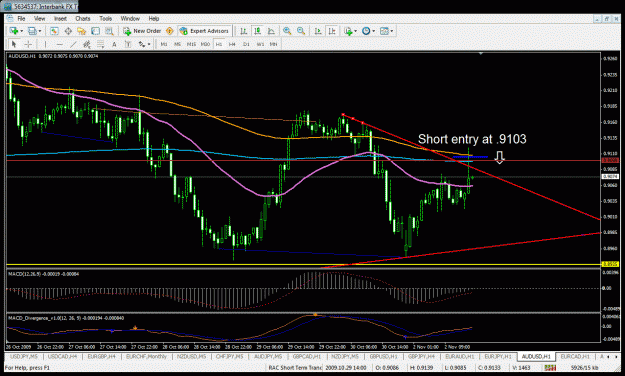Viewport: 625px width, 376px height.
Task: Click the Zoom In magnifier icon
Action: coord(287,31)
